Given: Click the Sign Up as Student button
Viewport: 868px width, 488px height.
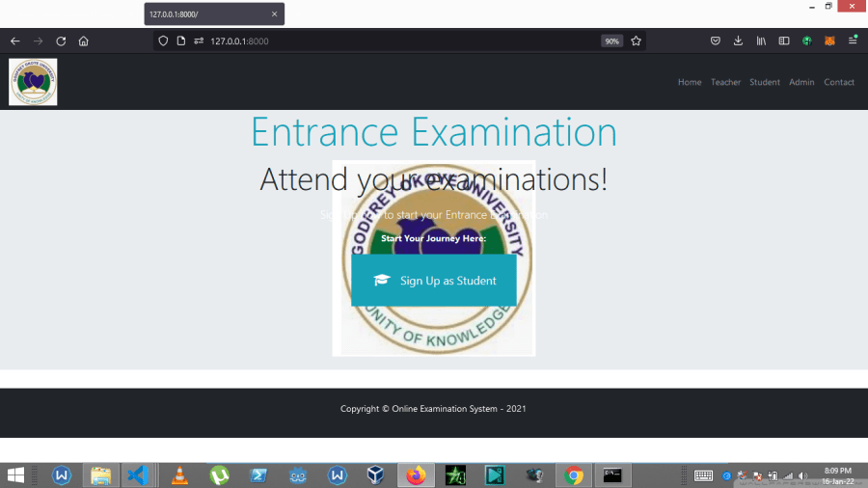Looking at the screenshot, I should 433,281.
